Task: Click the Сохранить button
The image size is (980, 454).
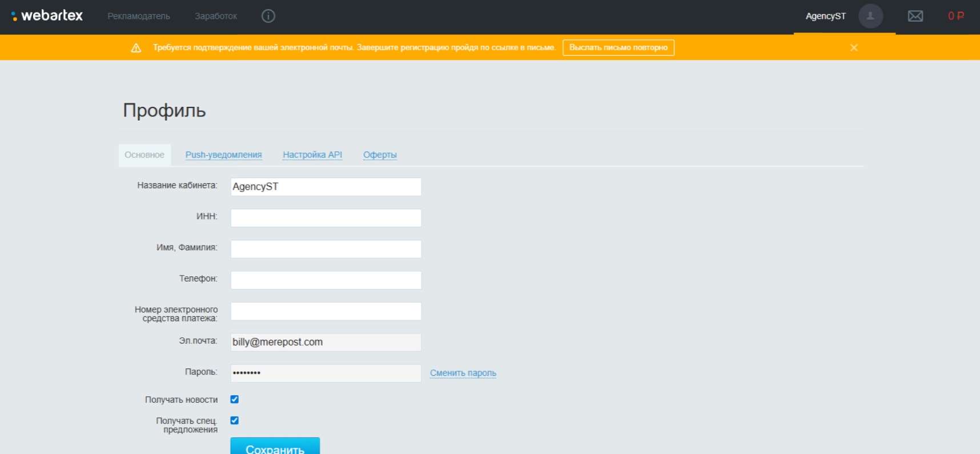Action: (275, 447)
